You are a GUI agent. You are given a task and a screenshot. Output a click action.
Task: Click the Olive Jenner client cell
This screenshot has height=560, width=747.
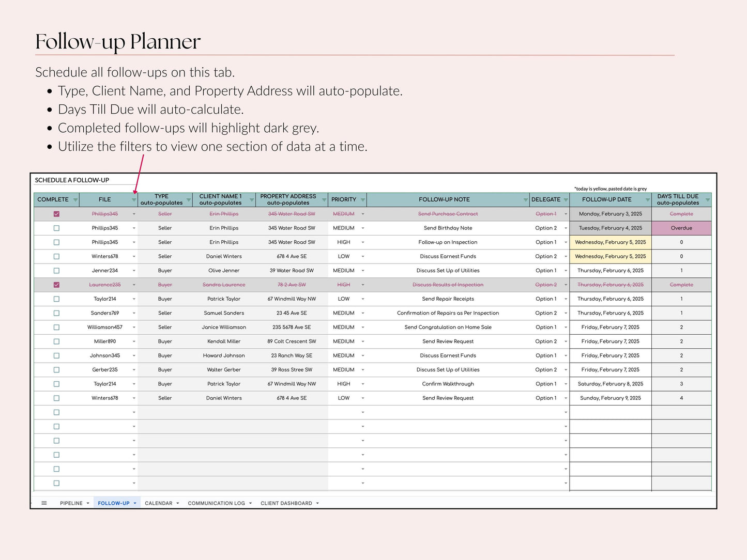(x=224, y=271)
